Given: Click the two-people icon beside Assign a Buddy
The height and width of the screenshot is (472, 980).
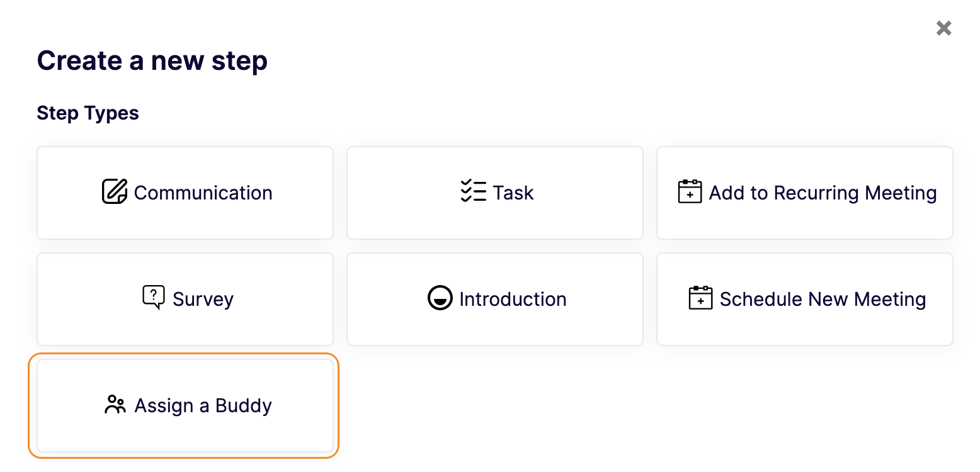Looking at the screenshot, I should point(115,405).
